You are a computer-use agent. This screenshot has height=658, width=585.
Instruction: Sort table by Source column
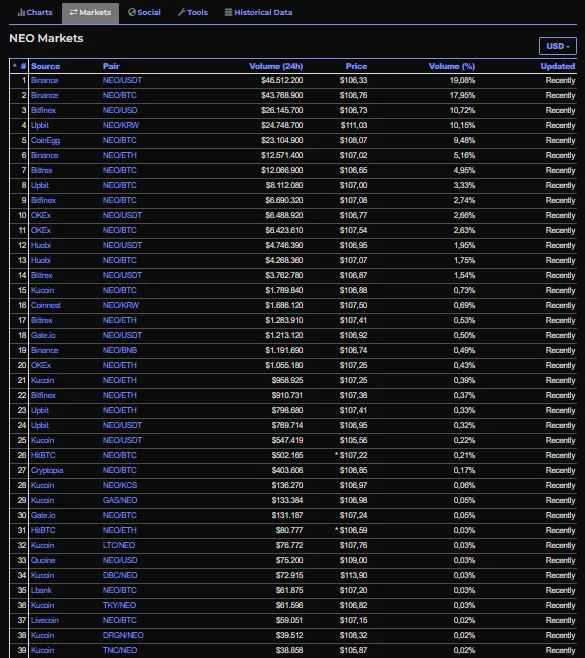click(45, 66)
